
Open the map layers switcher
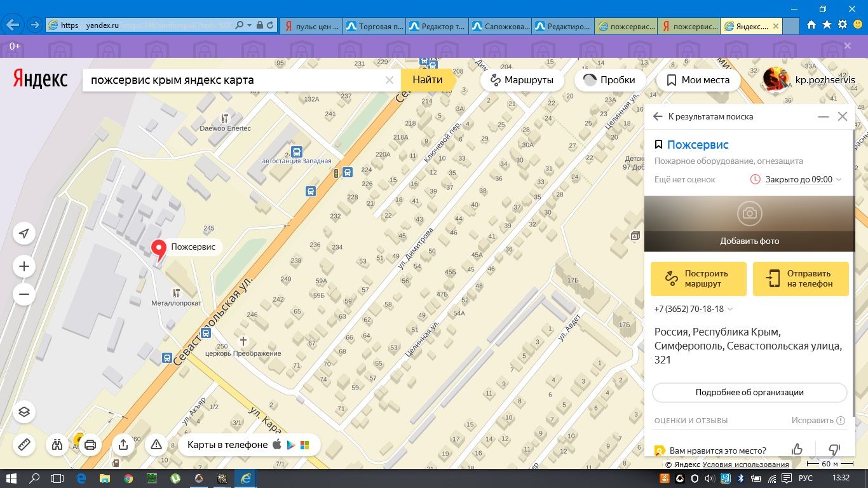point(24,412)
